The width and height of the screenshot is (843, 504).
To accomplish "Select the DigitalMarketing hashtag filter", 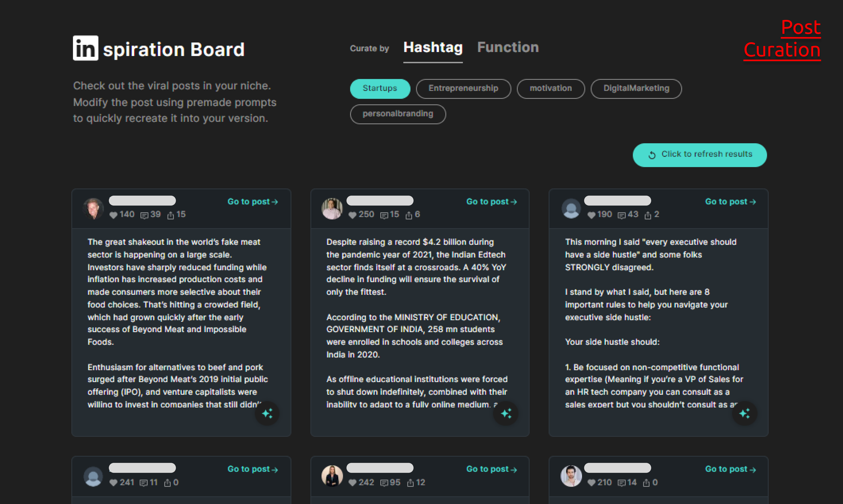I will (x=636, y=89).
